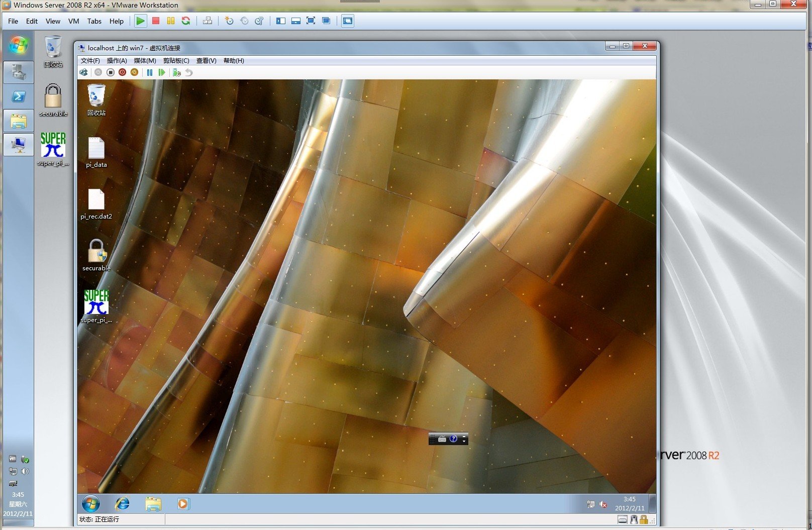This screenshot has width=812, height=530.
Task: Open the VMware Edit menu
Action: 32,21
